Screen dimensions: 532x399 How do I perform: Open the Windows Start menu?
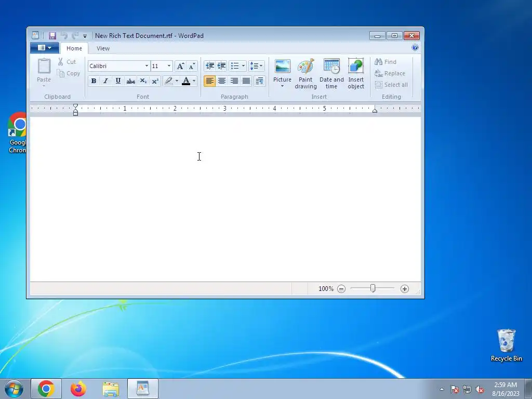14,389
